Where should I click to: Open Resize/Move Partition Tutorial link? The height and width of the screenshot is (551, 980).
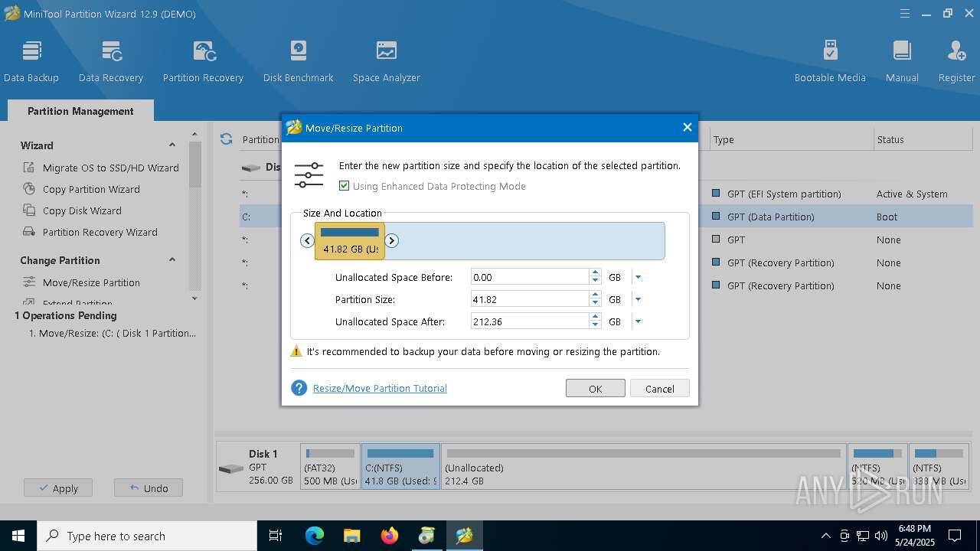pos(380,388)
